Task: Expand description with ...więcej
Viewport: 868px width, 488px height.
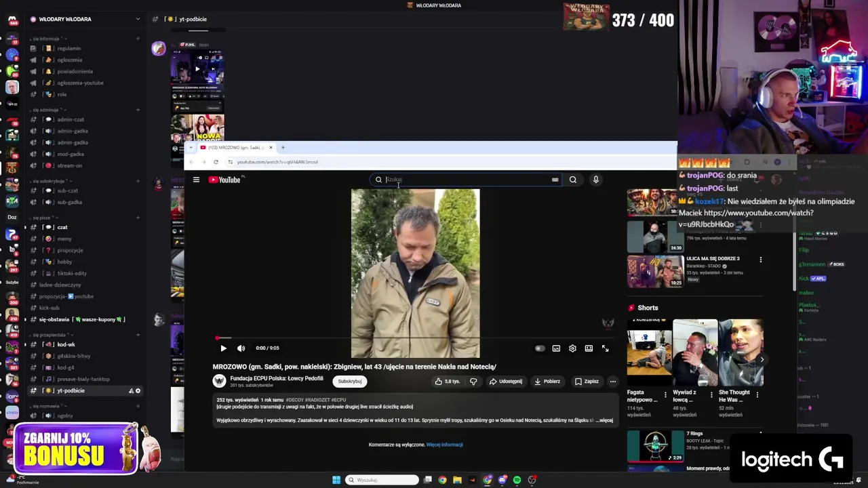Action: point(605,420)
